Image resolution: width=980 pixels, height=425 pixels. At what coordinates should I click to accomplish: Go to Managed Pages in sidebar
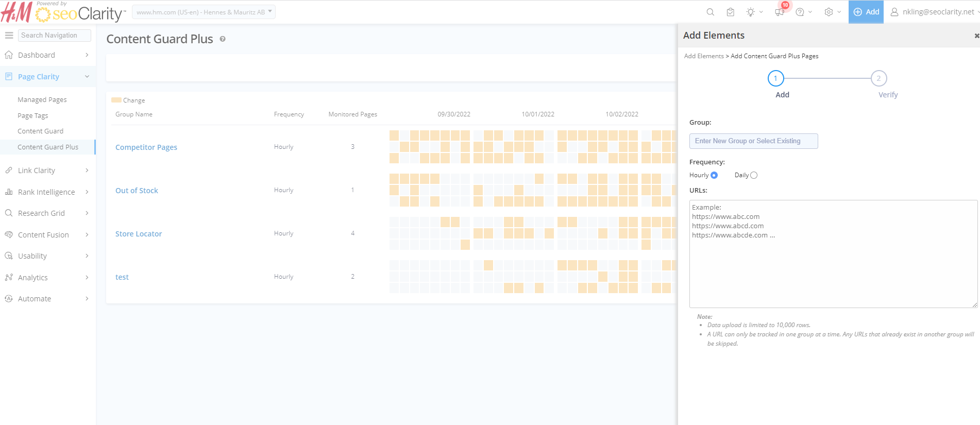[42, 100]
